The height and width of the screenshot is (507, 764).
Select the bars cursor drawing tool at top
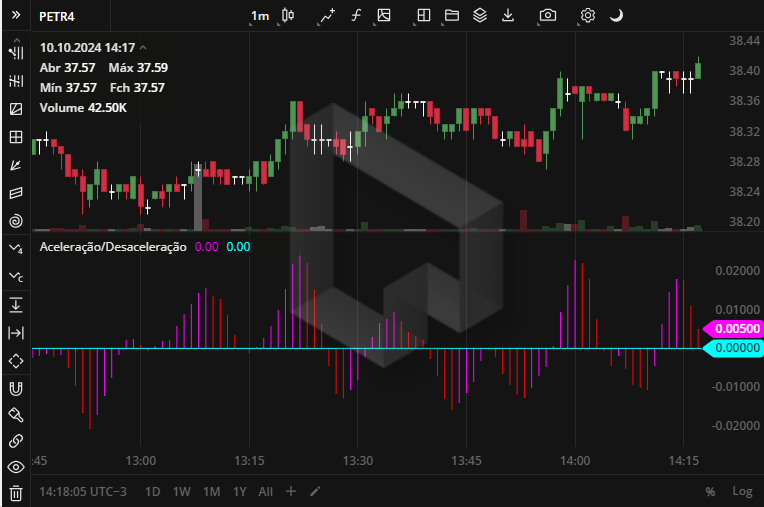pos(16,53)
